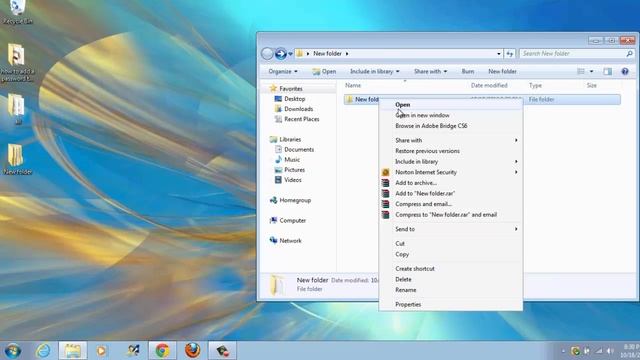Viewport: 640px width, 360px height.
Task: Open the 'Share with' toolbar dropdown
Action: [430, 71]
